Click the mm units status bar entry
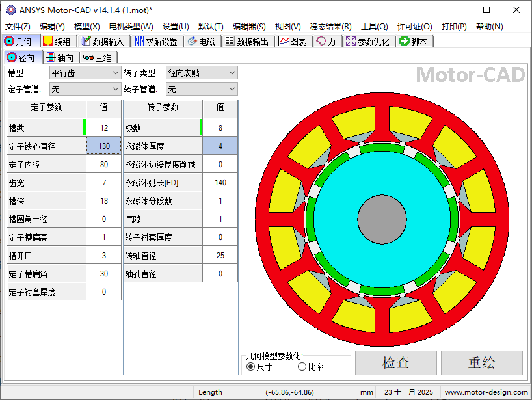Screen dimensions: 532x400 [x=366, y=392]
